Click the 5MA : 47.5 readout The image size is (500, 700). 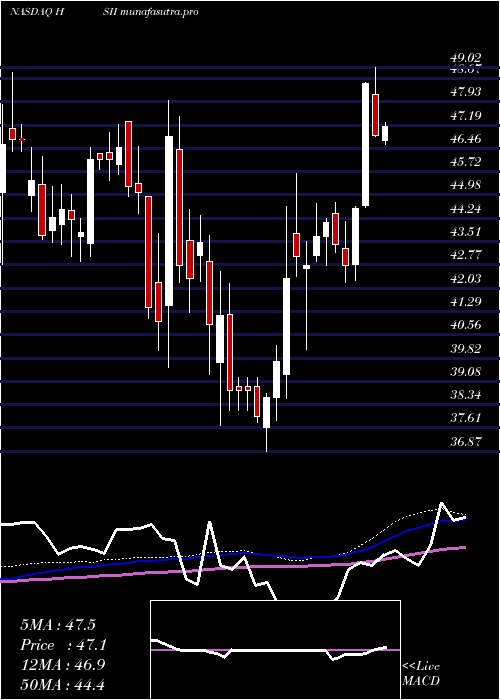click(58, 625)
